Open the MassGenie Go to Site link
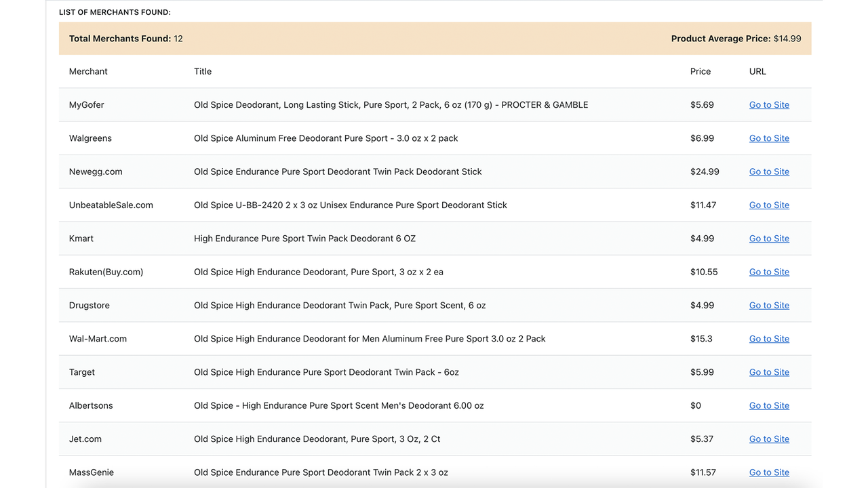The height and width of the screenshot is (488, 868). [769, 472]
